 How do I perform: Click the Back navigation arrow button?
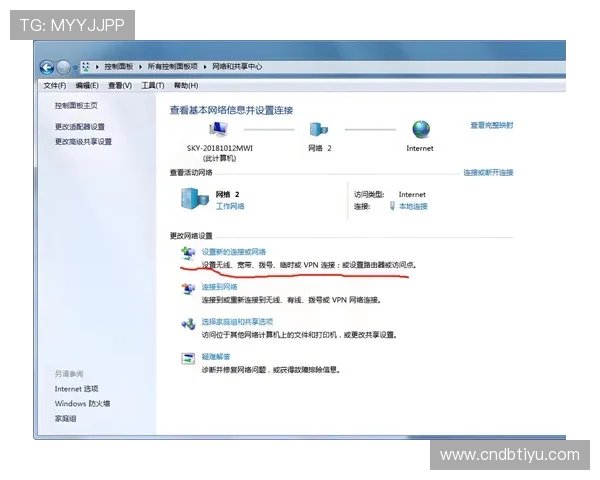click(47, 68)
